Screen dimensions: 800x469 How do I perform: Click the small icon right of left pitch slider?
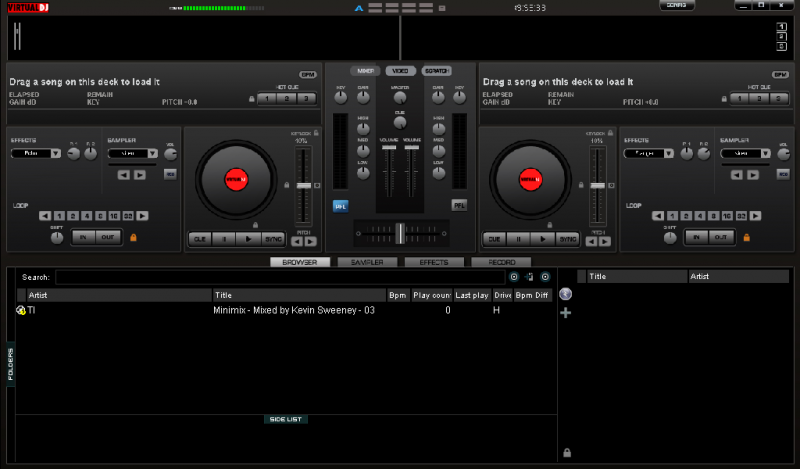tap(317, 186)
